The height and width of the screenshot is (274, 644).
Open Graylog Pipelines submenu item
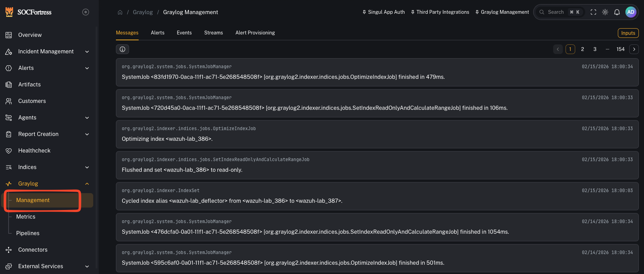(x=28, y=233)
